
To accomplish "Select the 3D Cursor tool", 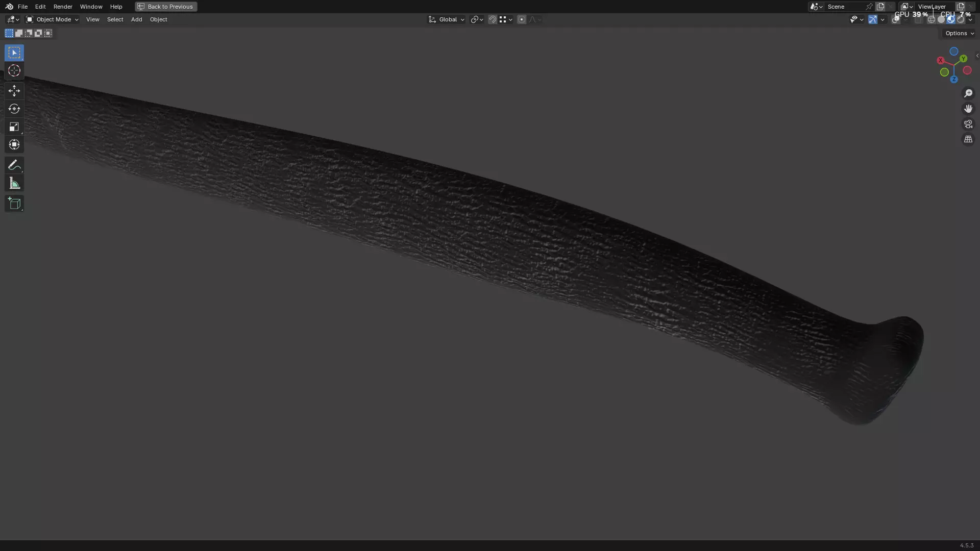I will [x=14, y=70].
